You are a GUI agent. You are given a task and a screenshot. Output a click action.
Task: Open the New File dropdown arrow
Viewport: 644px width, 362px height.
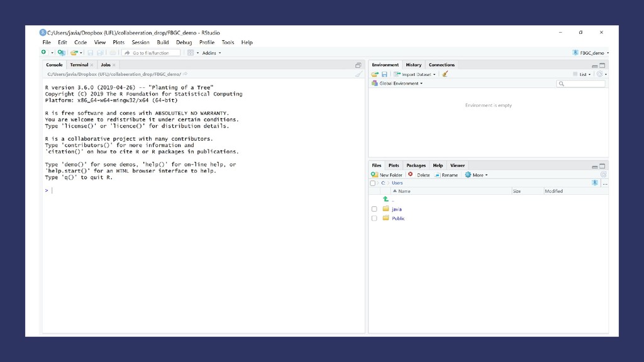point(52,53)
